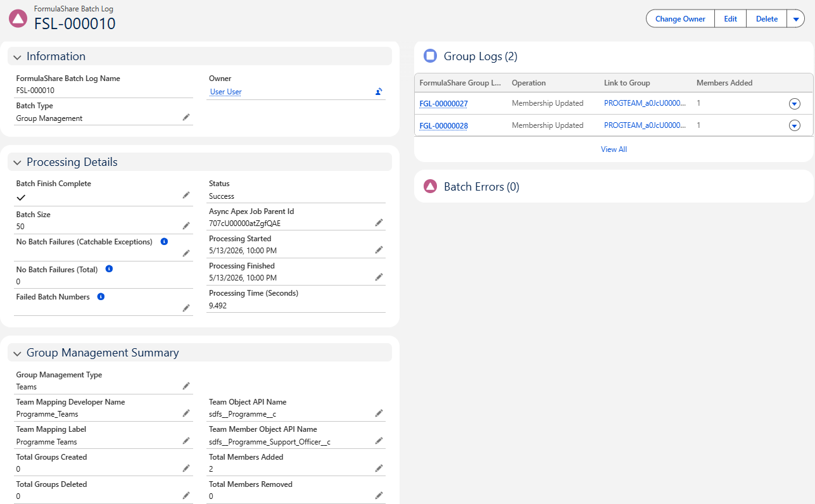This screenshot has height=504, width=815.
Task: Collapse the Group Management Summary section
Action: coord(17,353)
